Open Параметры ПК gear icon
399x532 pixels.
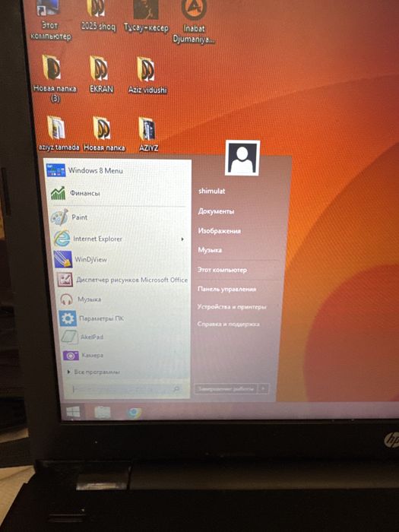68,318
